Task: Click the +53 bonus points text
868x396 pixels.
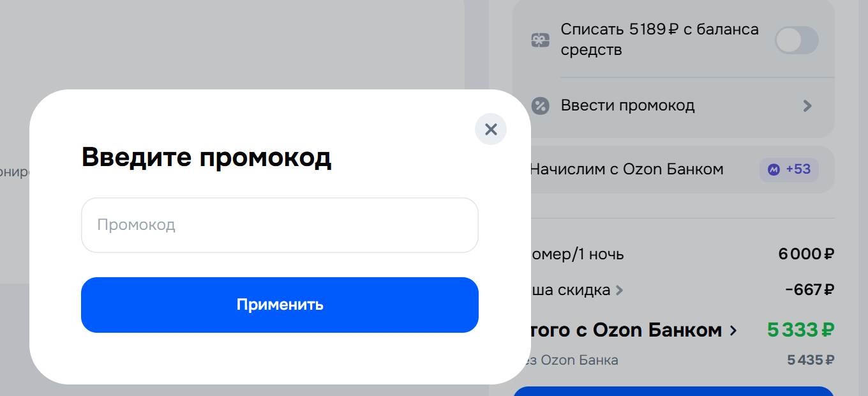Action: click(x=798, y=170)
